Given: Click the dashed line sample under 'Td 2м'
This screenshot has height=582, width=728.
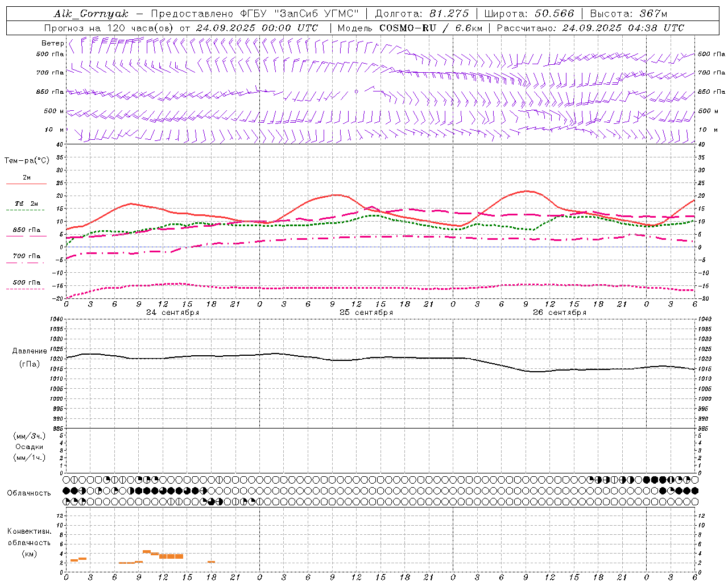Looking at the screenshot, I should click(25, 210).
